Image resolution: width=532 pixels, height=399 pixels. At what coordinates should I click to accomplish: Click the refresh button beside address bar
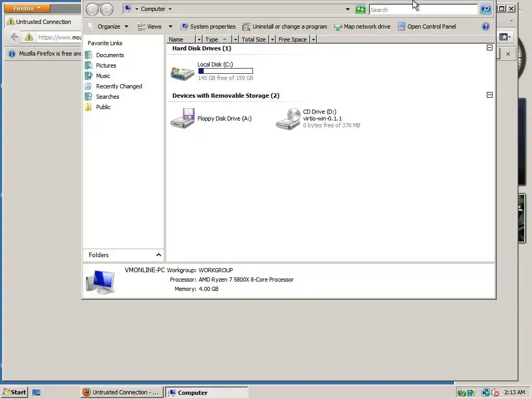pos(361,9)
